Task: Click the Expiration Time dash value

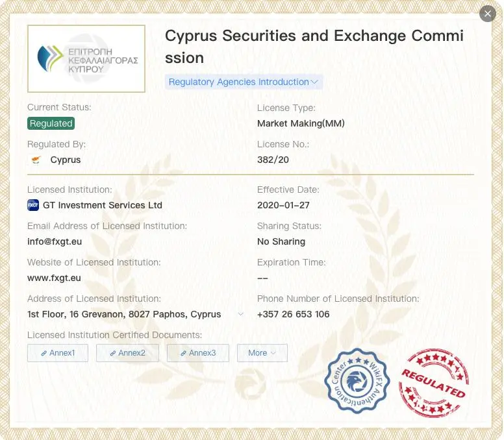Action: tap(262, 278)
